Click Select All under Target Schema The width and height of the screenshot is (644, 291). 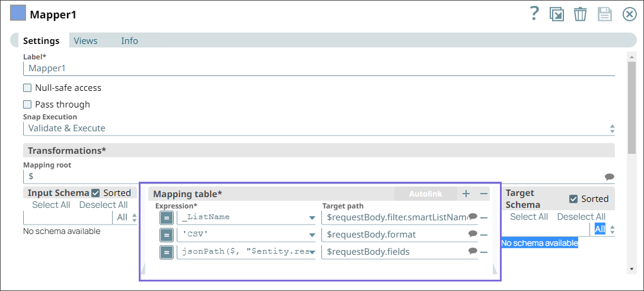[x=528, y=217]
